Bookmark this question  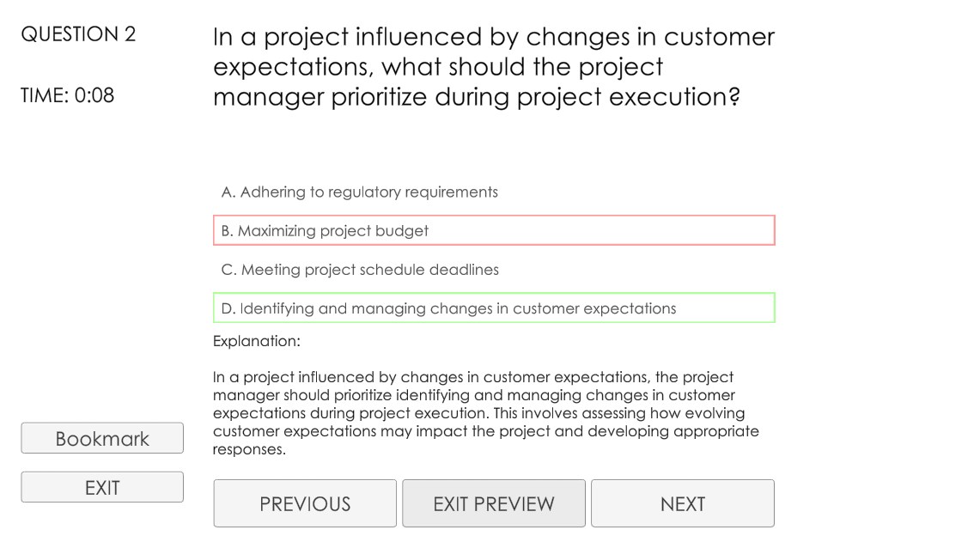click(x=102, y=439)
